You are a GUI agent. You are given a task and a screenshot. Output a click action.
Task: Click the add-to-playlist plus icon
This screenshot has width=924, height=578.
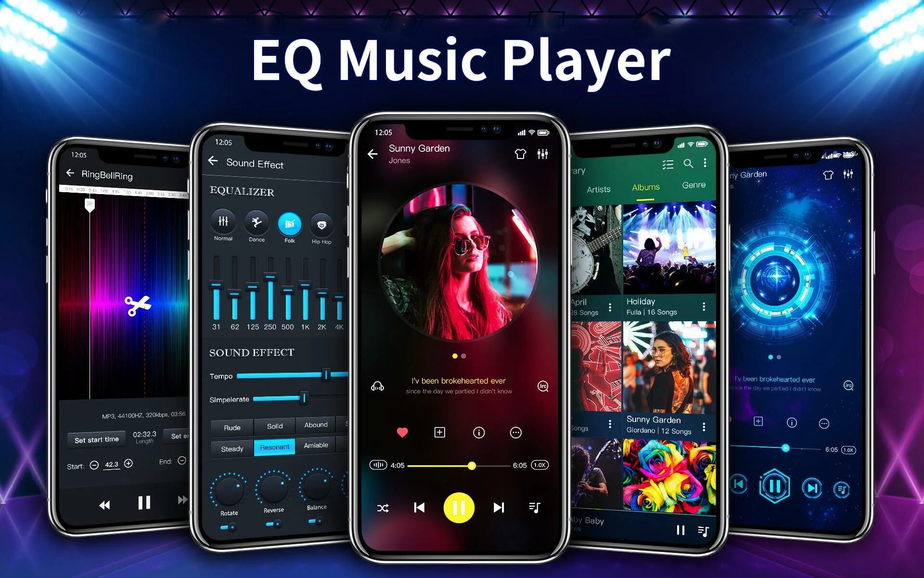438,432
